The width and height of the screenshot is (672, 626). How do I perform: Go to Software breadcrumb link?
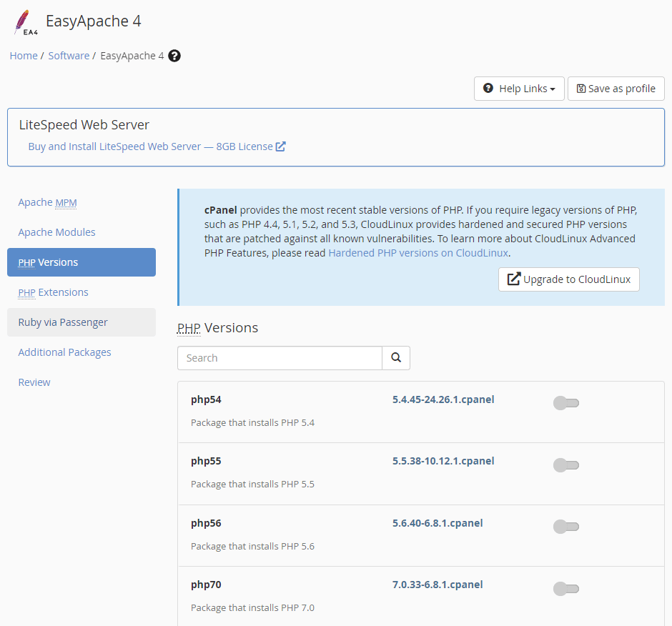69,56
